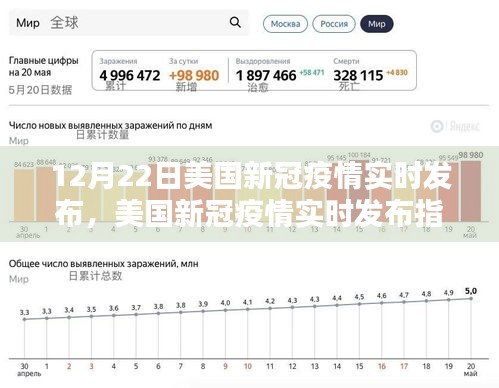Click the daily new infections chart title
This screenshot has height=388, width=499.
point(110,126)
